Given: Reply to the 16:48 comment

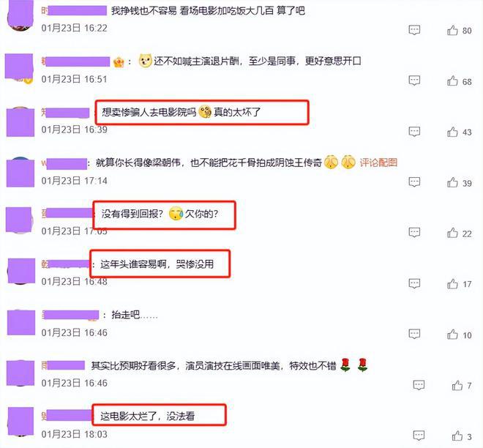Looking at the screenshot, I should click(x=414, y=283).
